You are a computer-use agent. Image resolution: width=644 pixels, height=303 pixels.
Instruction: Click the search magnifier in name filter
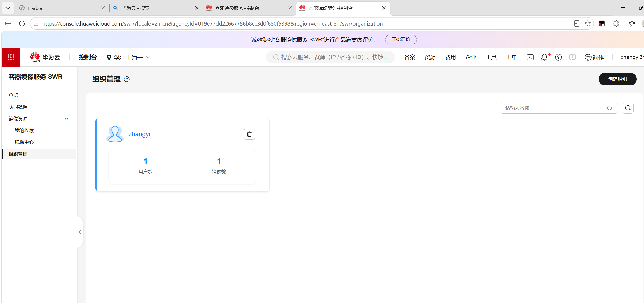(x=610, y=108)
